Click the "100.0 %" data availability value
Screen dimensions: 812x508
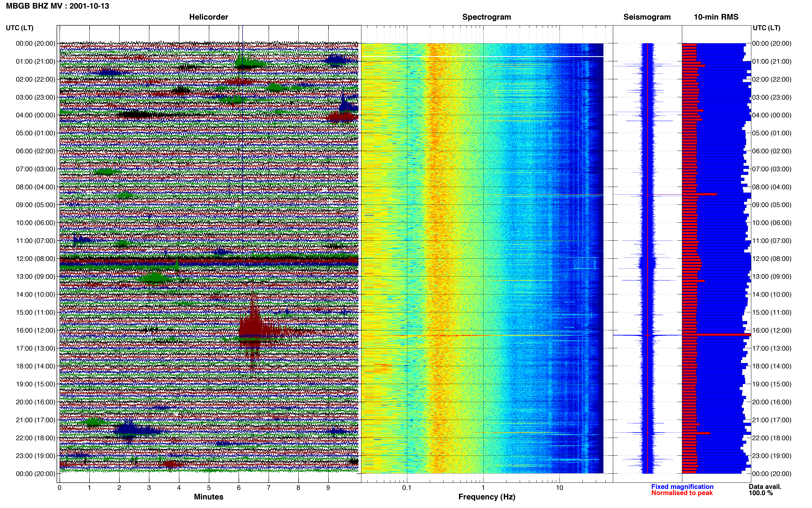[x=761, y=493]
